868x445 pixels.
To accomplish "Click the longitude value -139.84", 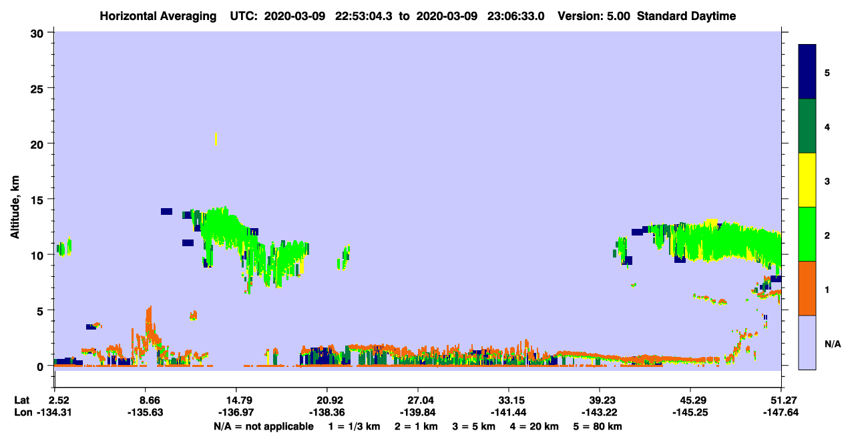I will 418,412.
